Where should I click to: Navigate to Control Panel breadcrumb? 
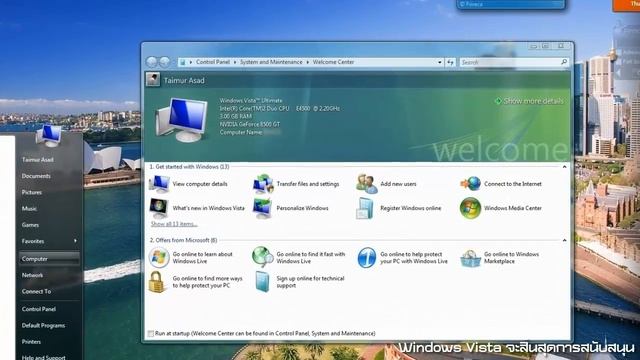(x=213, y=62)
